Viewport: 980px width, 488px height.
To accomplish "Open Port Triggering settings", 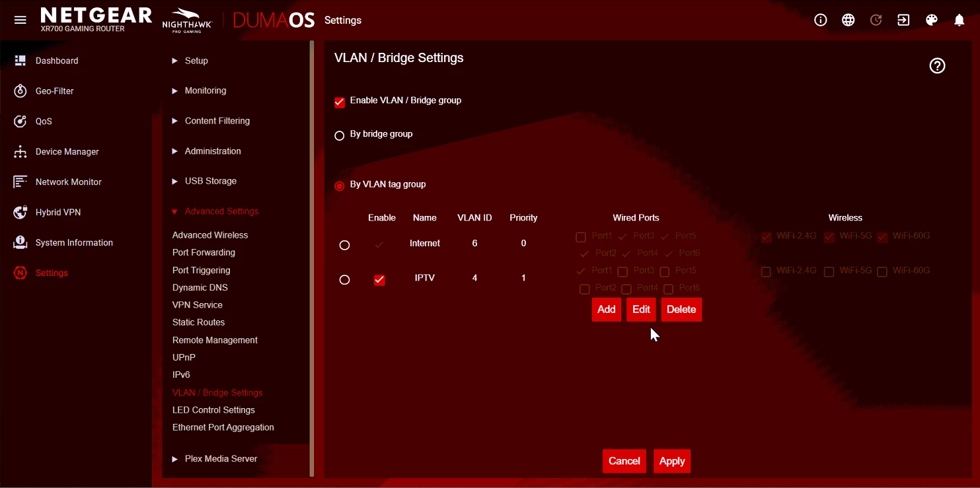I will [202, 270].
